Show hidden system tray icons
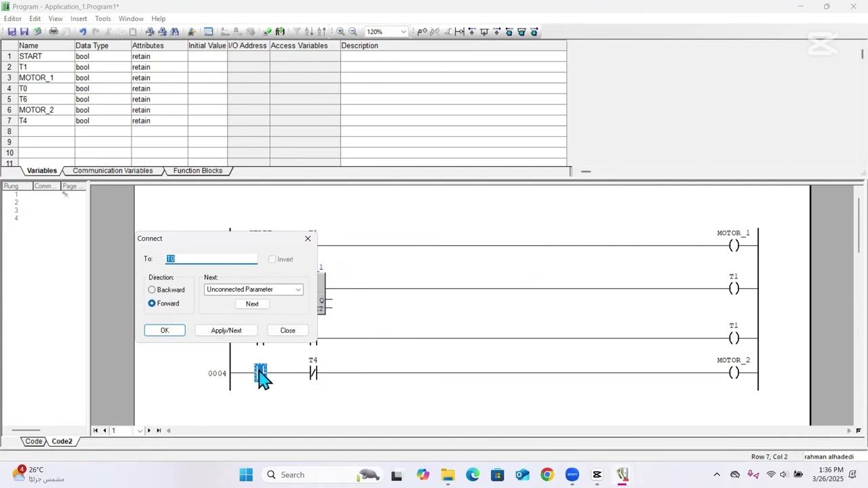This screenshot has width=868, height=488. [717, 474]
